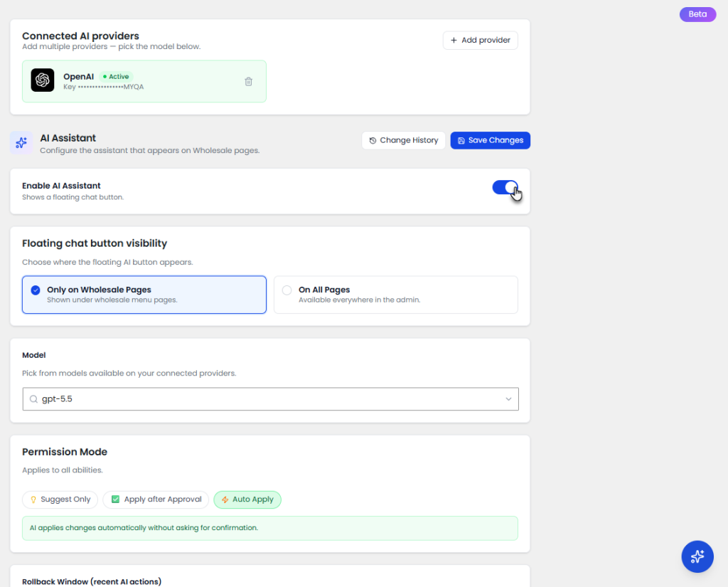
Task: Delete the OpenAI provider via trash icon
Action: point(248,81)
